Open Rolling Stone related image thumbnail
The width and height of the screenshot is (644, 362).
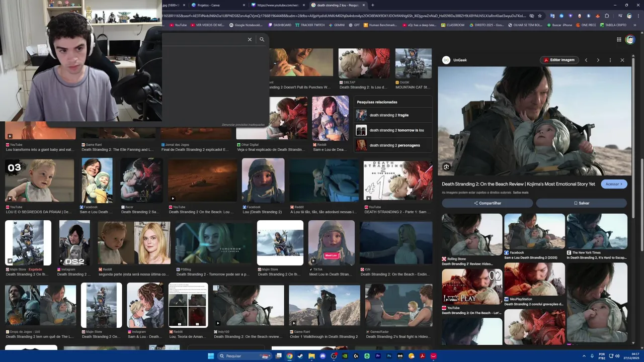pyautogui.click(x=472, y=234)
